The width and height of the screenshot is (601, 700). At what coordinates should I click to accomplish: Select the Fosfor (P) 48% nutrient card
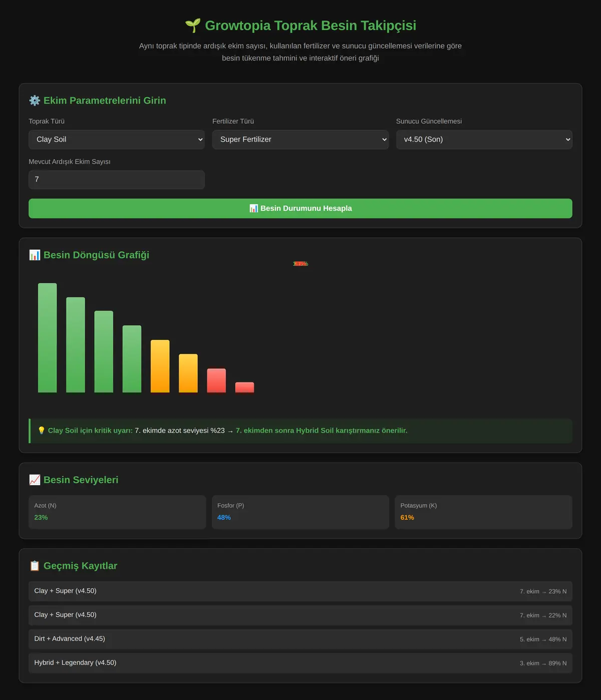pos(300,512)
